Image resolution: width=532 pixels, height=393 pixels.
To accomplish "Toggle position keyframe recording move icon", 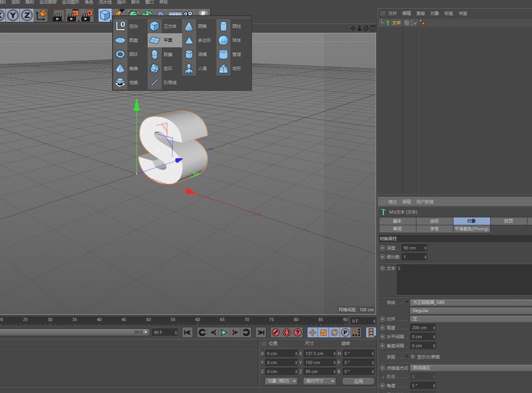I will pos(312,332).
